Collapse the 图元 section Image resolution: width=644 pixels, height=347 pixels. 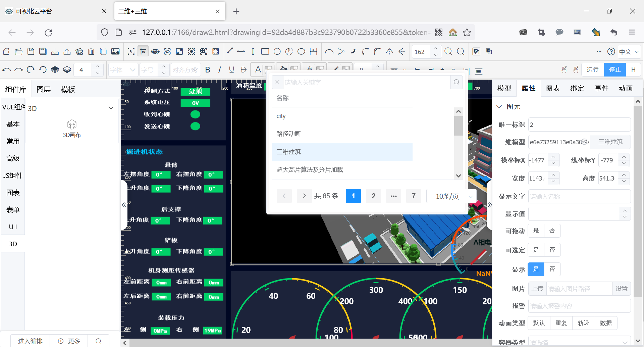pyautogui.click(x=499, y=106)
